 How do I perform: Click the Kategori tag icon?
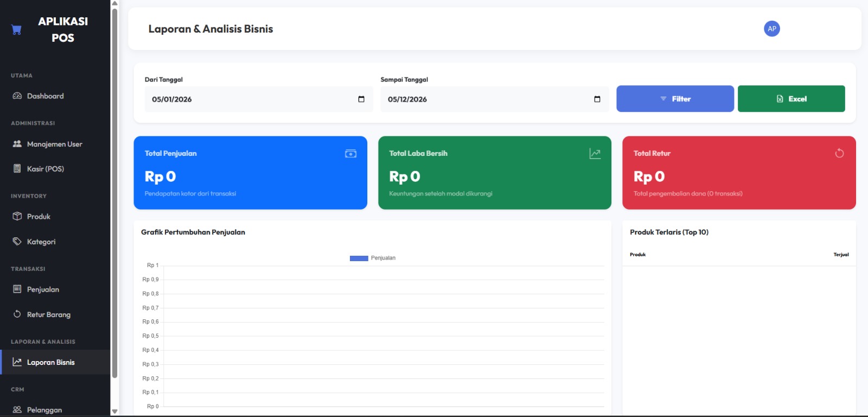point(17,241)
